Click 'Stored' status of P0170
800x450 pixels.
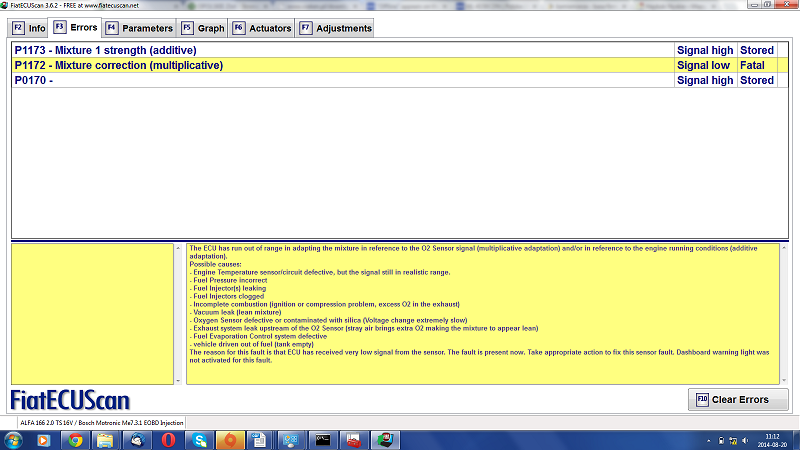pos(757,80)
